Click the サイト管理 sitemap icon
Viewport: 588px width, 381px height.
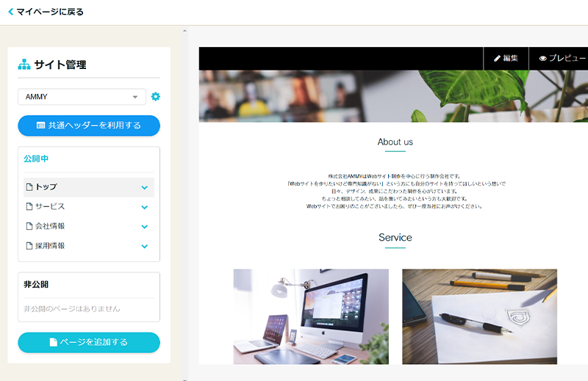pyautogui.click(x=24, y=65)
